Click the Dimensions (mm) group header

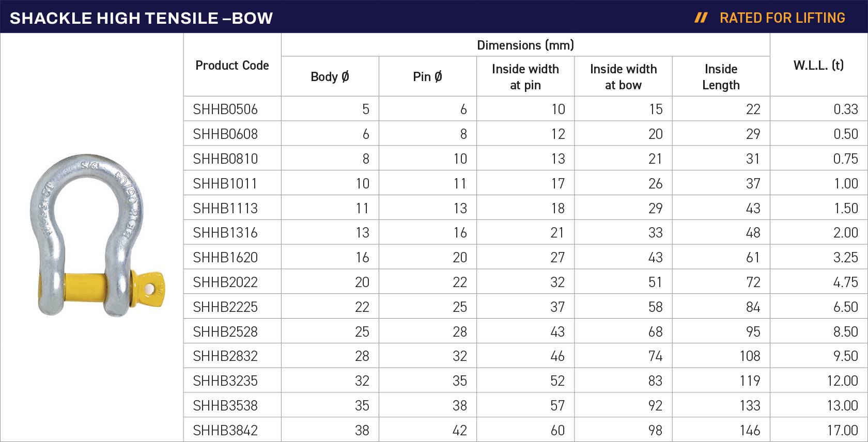525,45
